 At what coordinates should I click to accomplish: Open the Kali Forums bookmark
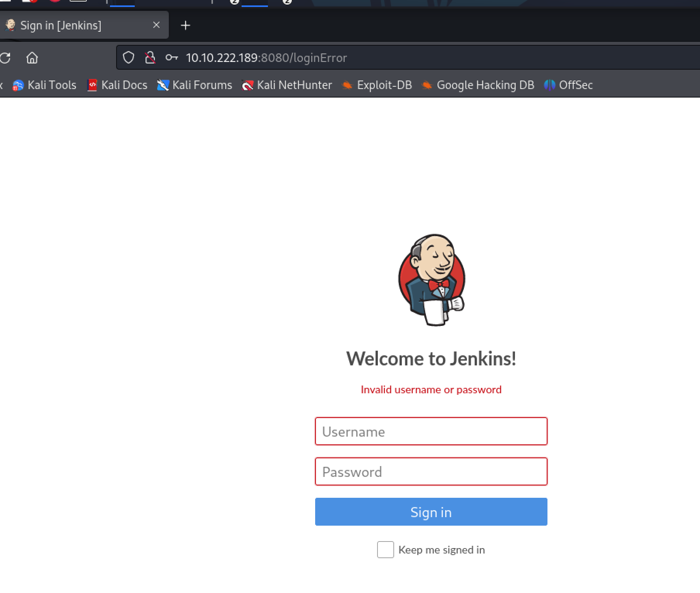click(x=194, y=85)
